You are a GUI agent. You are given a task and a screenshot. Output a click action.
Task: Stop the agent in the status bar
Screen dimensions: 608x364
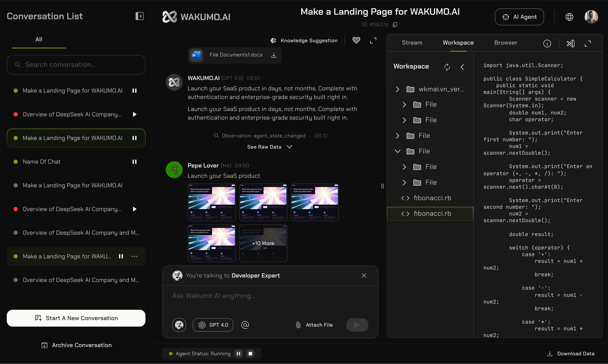tap(250, 353)
